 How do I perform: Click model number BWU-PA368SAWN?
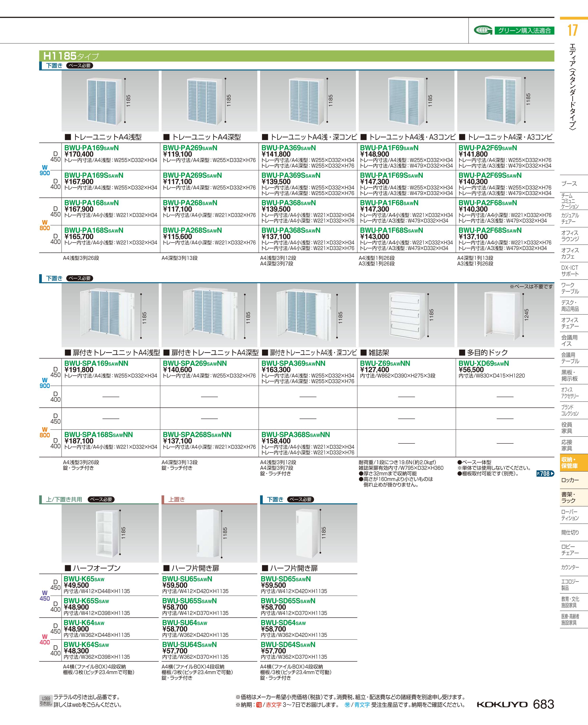tap(289, 203)
